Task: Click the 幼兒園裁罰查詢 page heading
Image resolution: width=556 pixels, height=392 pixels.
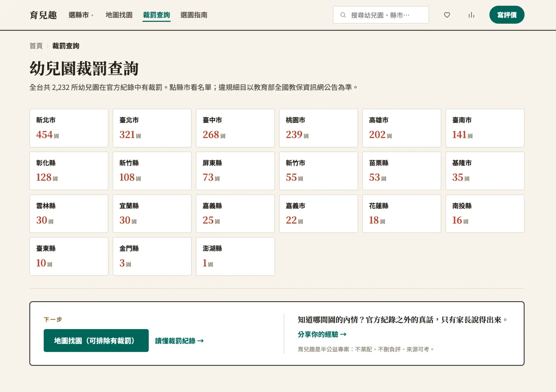Action: pyautogui.click(x=84, y=68)
